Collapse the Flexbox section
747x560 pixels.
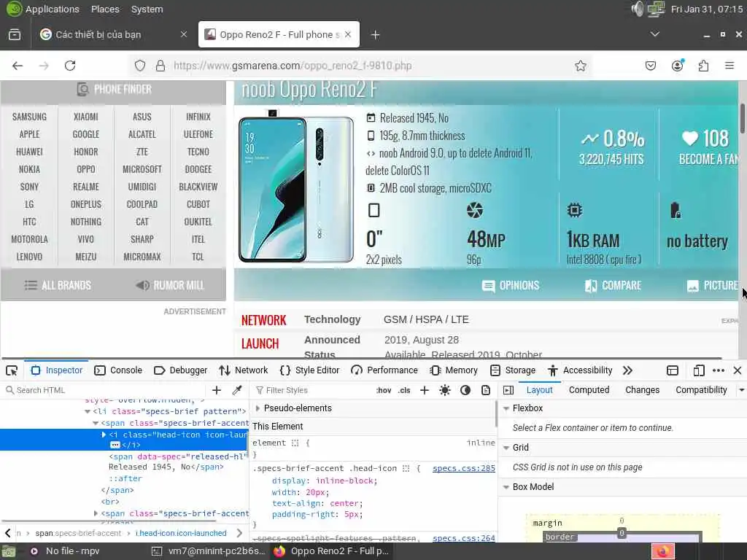point(506,408)
